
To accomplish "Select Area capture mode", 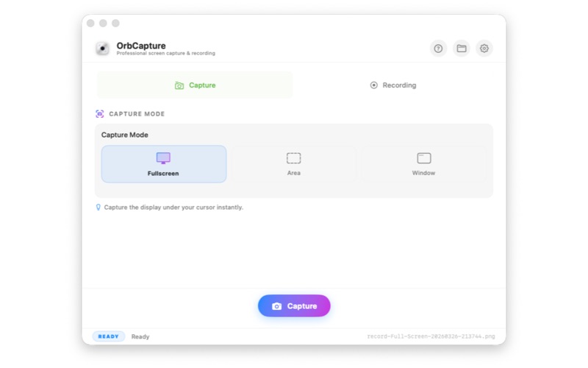I will 293,164.
